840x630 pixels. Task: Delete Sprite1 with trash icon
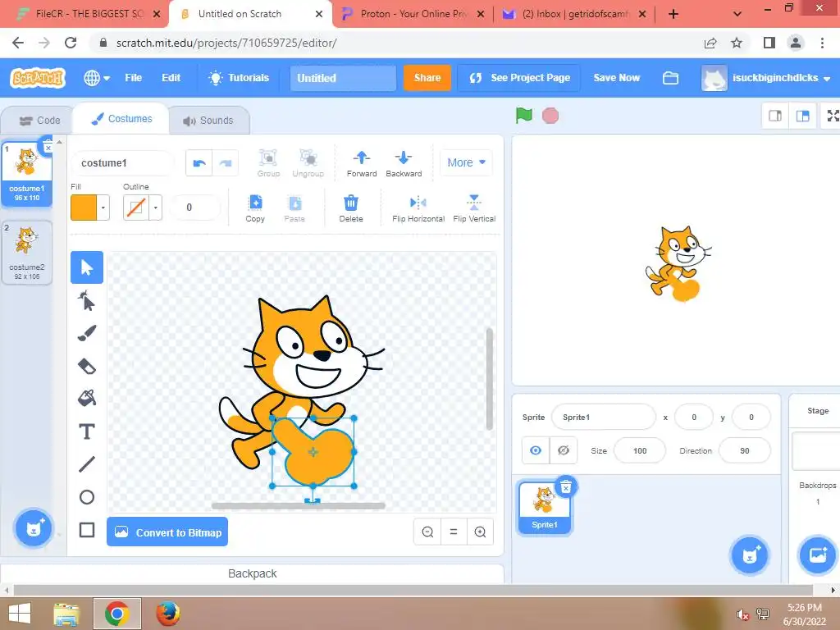[x=566, y=487]
